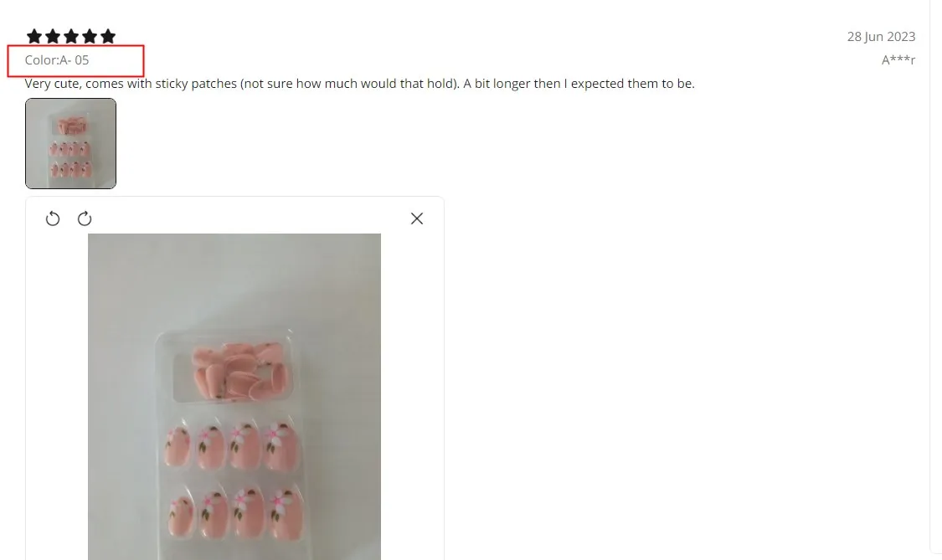Select the Color:A- 05 label
The width and height of the screenshot is (942, 560).
coord(56,60)
